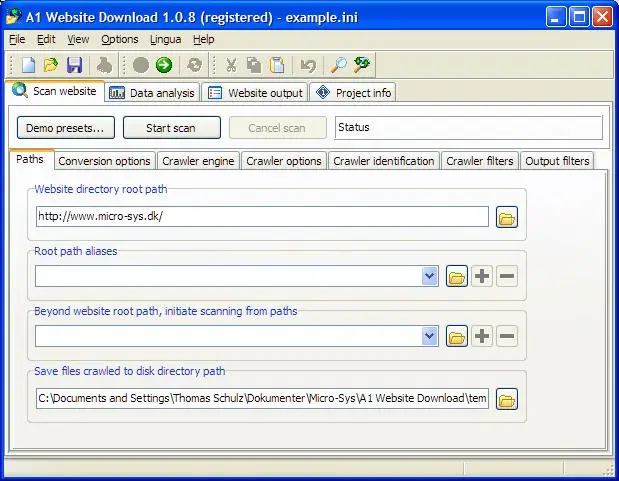Open the File menu
This screenshot has width=619, height=481.
coord(17,39)
